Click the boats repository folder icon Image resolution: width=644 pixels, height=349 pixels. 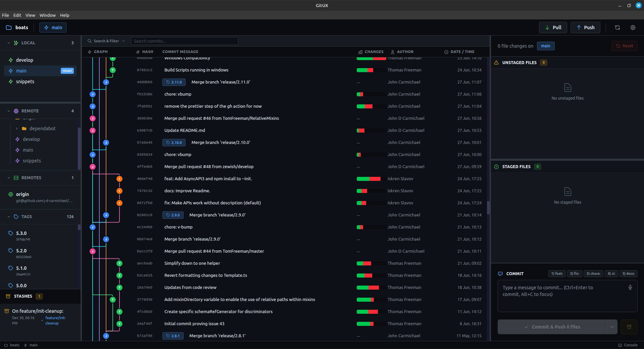pyautogui.click(x=8, y=27)
